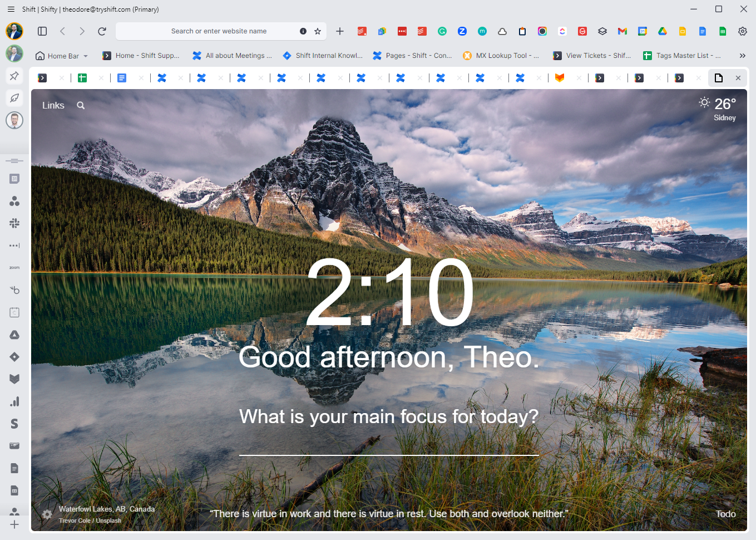This screenshot has height=540, width=756.
Task: Open Momentum settings gear
Action: pos(47,514)
